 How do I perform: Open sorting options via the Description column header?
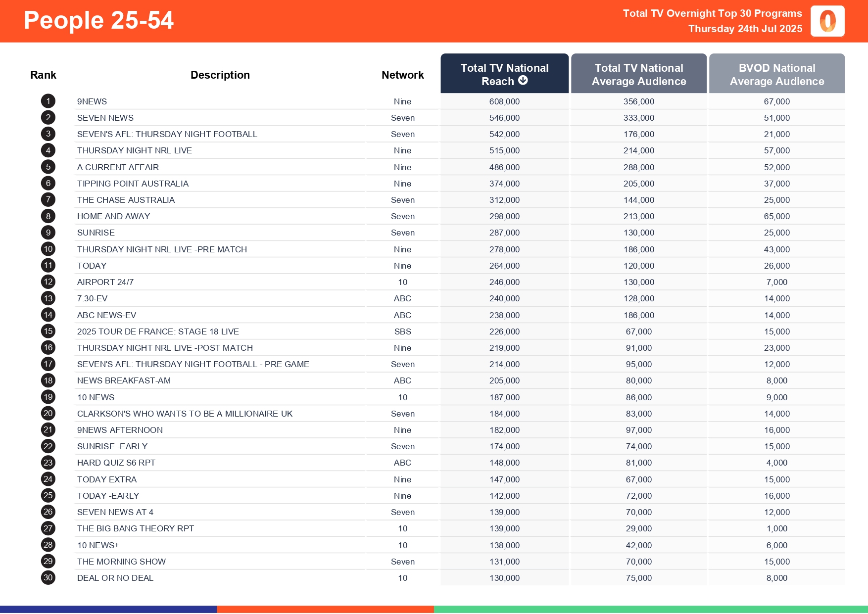220,74
